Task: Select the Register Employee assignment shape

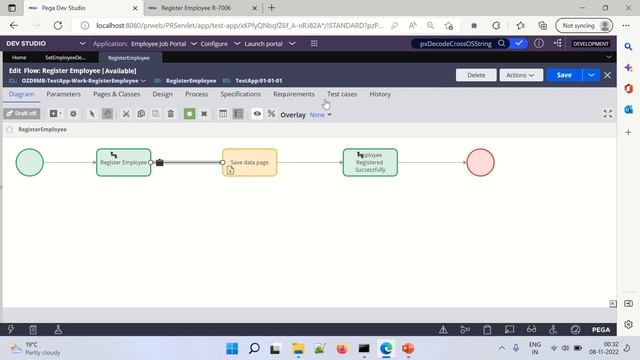Action: [124, 162]
